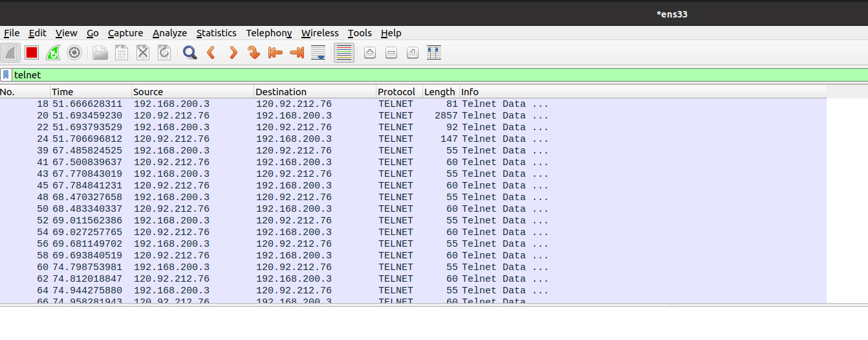This screenshot has width=868, height=340.
Task: Open the Analyze menu
Action: (x=169, y=33)
